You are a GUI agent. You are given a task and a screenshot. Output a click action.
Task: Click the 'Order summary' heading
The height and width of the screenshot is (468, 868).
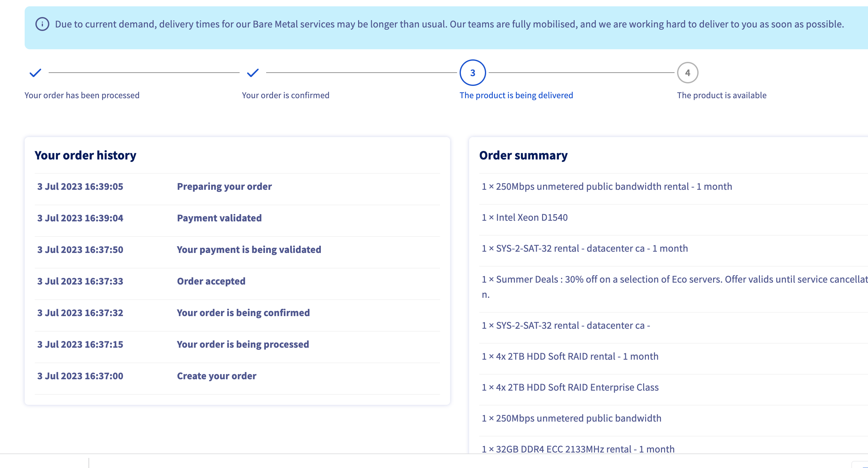[x=523, y=155]
